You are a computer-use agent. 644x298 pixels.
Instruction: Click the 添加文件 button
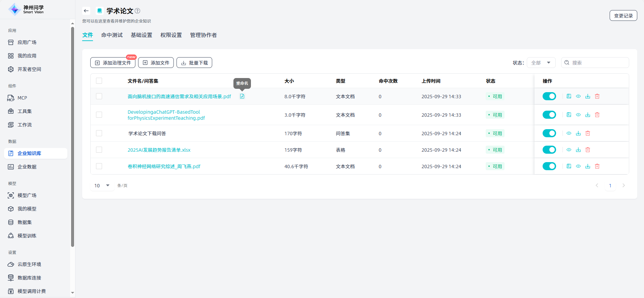point(156,63)
